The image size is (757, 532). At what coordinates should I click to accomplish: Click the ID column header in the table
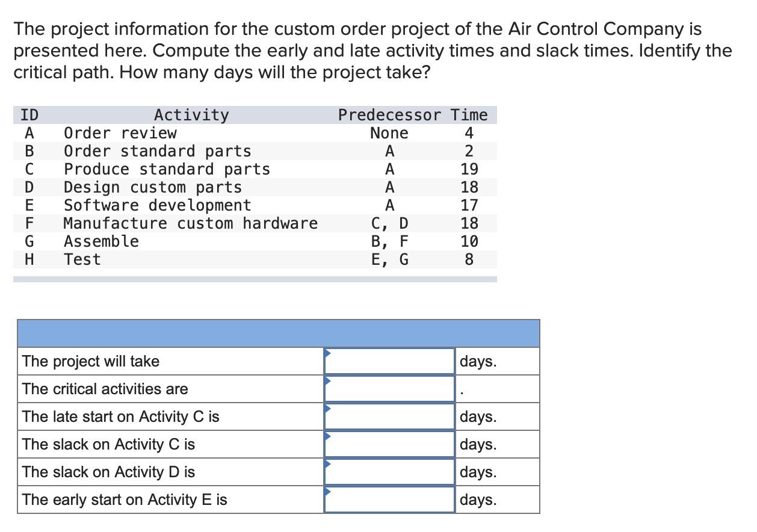(x=29, y=114)
